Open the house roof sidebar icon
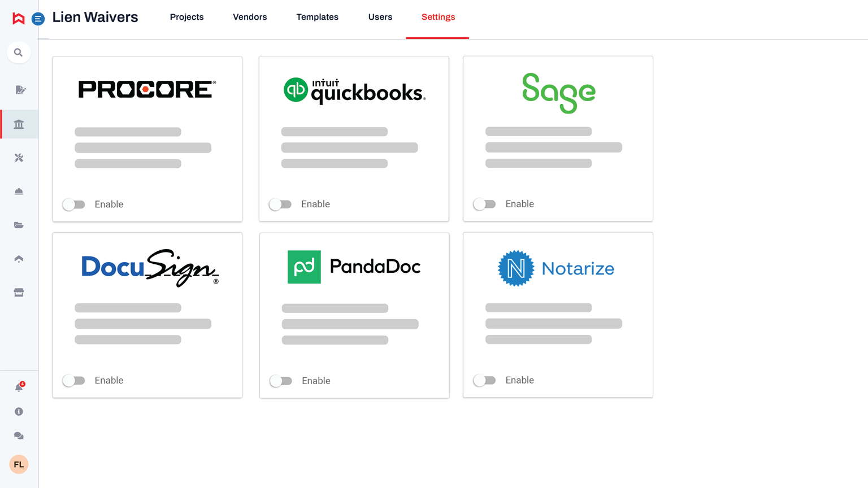Viewport: 868px width, 488px height. (x=19, y=259)
